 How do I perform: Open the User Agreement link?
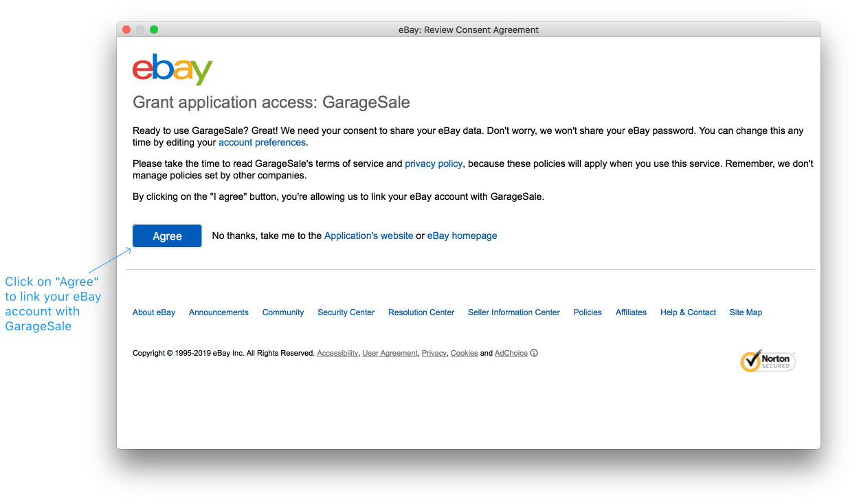(x=390, y=353)
